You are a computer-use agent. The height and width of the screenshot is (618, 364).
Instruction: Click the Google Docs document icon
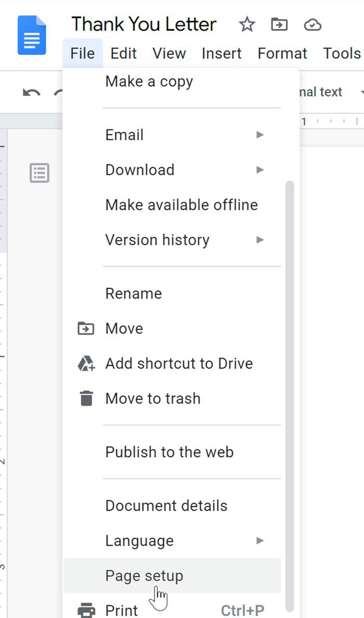point(31,35)
